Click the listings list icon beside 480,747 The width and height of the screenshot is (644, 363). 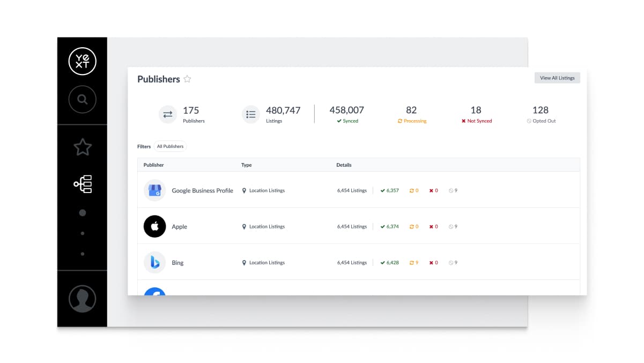(250, 114)
